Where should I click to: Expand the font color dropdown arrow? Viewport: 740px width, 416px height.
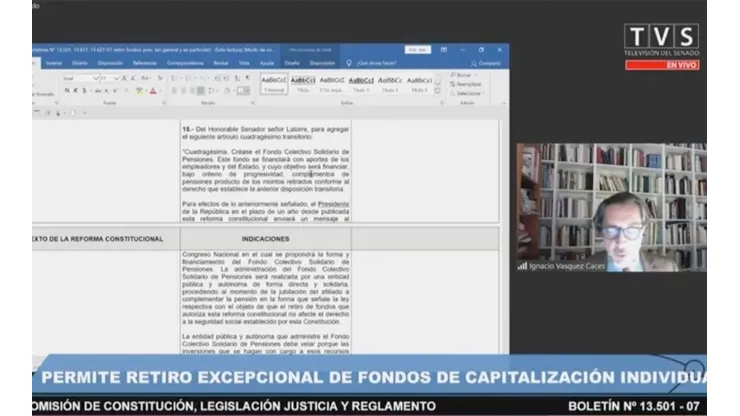click(160, 91)
